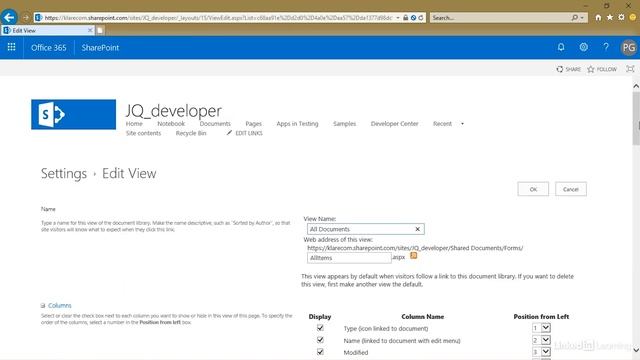
Task: Uncheck Type (icon linked to document) display
Action: click(320, 328)
